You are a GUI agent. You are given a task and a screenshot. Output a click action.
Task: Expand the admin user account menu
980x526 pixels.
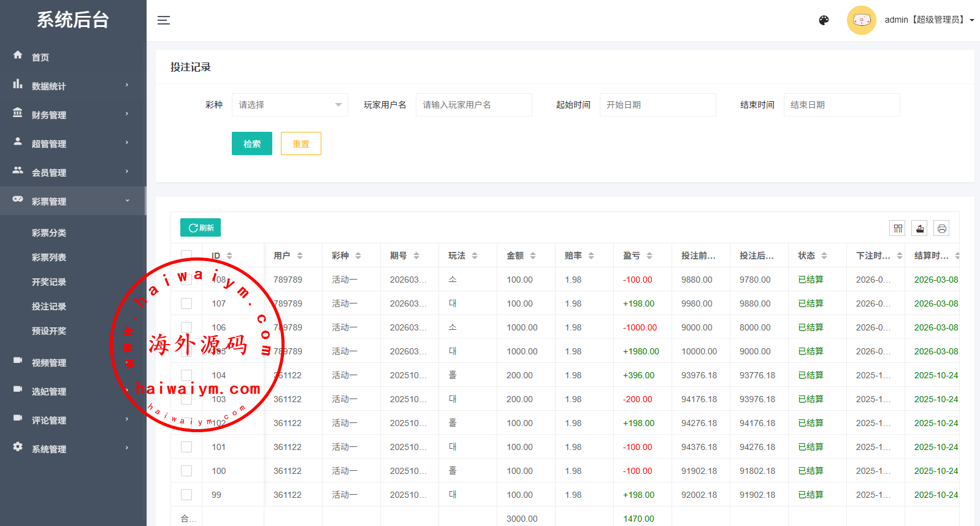pyautogui.click(x=928, y=20)
